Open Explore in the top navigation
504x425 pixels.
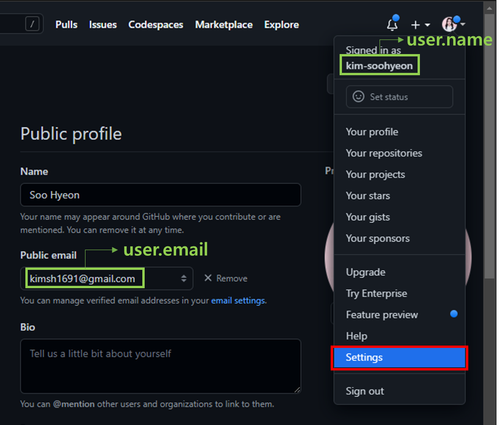point(281,25)
